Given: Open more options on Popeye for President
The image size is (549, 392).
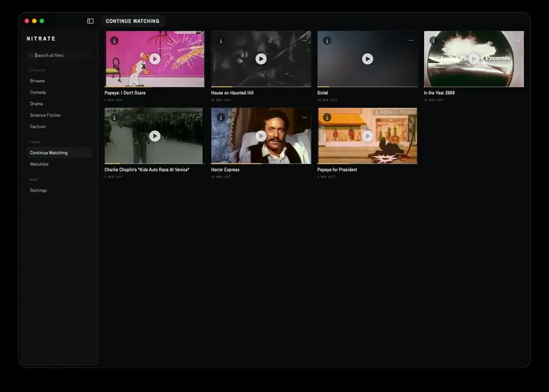Looking at the screenshot, I should (411, 117).
